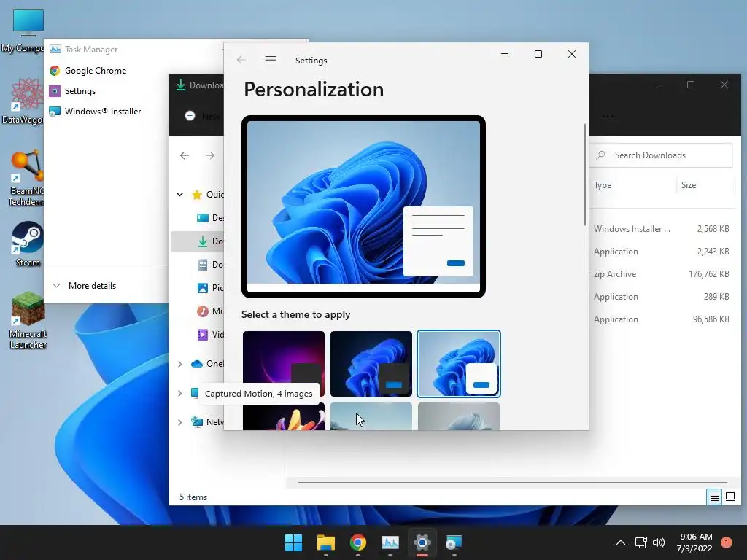Expand More details in Task Manager
The width and height of the screenshot is (747, 560).
(x=85, y=286)
